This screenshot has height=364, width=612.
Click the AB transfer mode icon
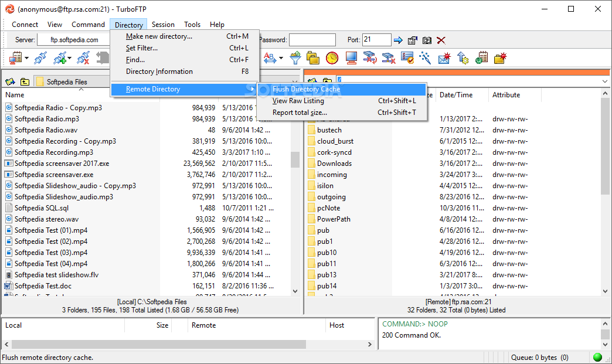[x=270, y=58]
